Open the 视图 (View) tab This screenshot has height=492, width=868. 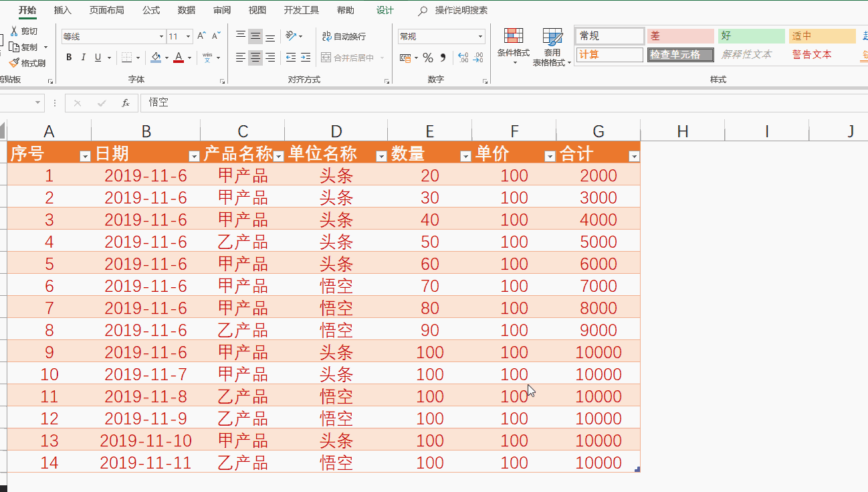click(257, 10)
